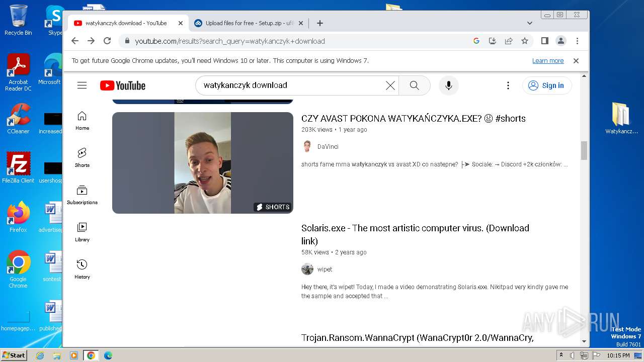Close the YouTube tab
Image resolution: width=644 pixels, height=362 pixels.
click(x=181, y=23)
